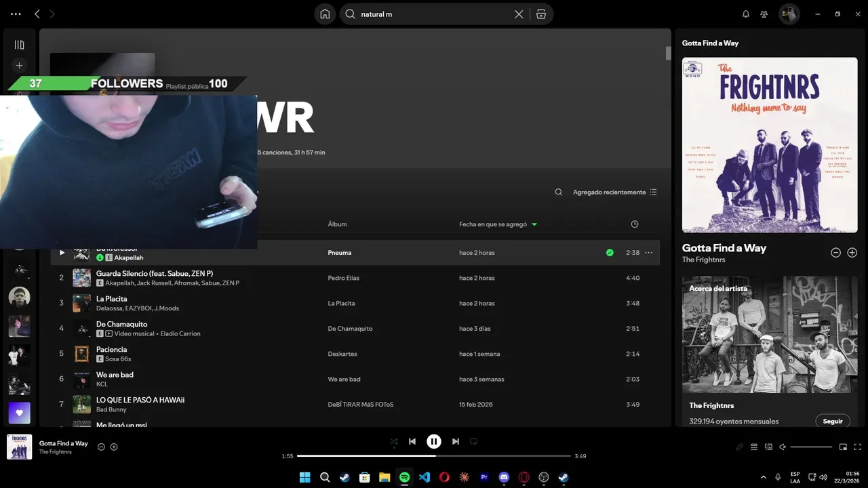The height and width of the screenshot is (488, 868).
Task: Open Windows Start menu on the taskbar
Action: click(x=304, y=477)
